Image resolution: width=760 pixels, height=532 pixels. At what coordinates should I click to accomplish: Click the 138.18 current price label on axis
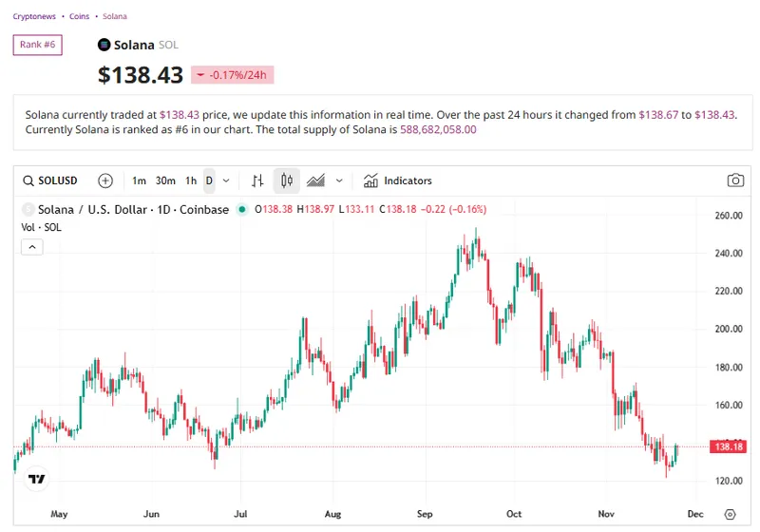(x=726, y=446)
